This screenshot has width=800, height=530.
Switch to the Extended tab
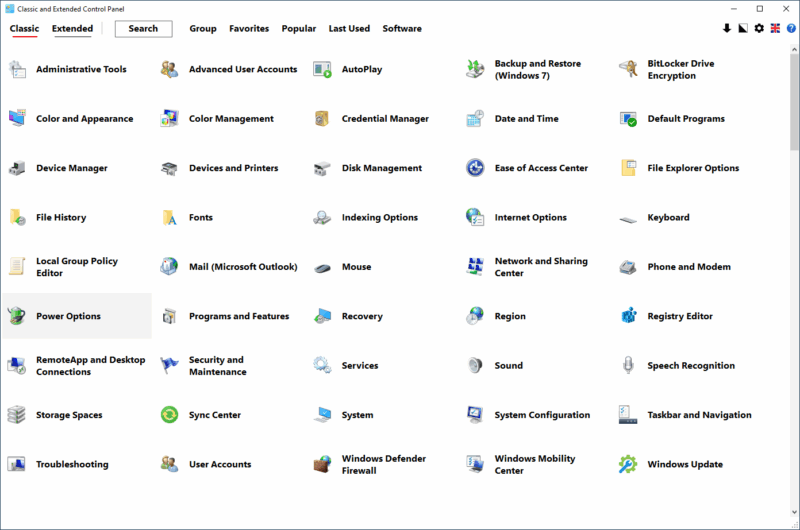click(72, 29)
